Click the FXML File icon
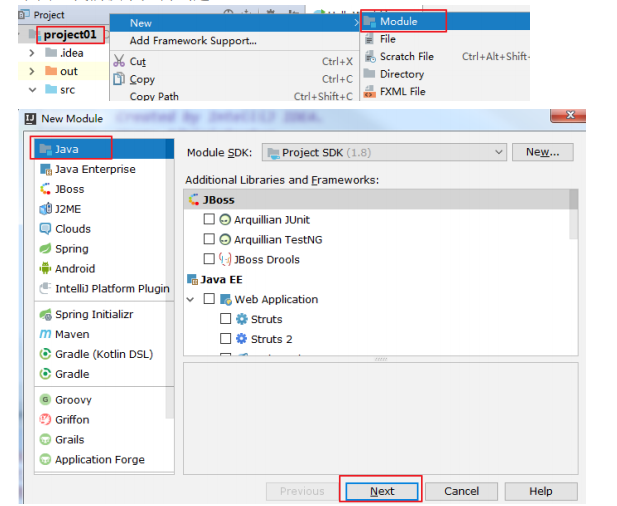Screen dimensions: 617x506 pyautogui.click(x=369, y=92)
